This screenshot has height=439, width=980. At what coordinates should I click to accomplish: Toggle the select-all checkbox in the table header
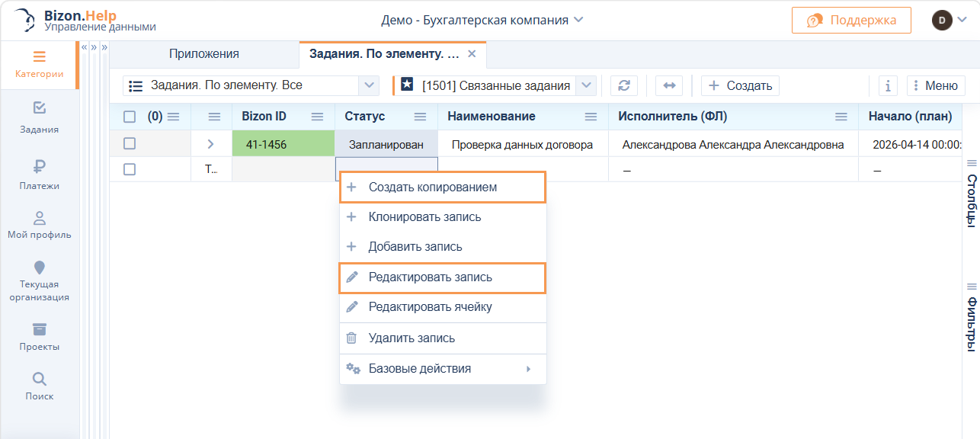point(130,117)
